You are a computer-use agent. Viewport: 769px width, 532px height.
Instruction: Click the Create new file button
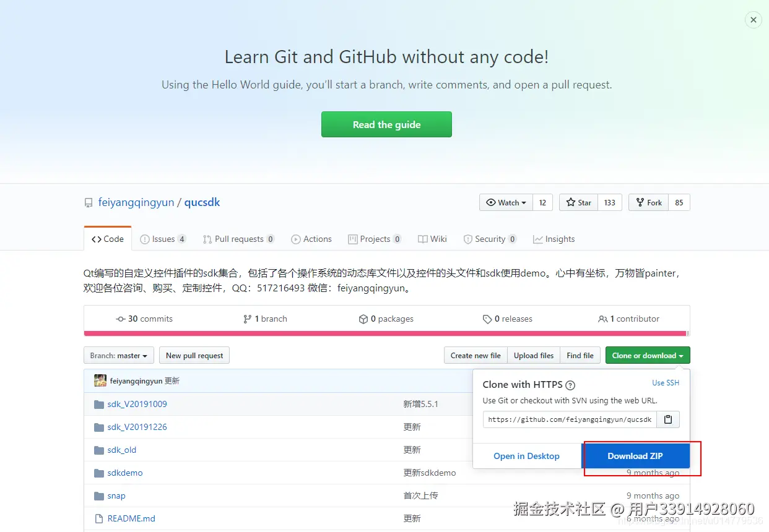[x=476, y=355]
